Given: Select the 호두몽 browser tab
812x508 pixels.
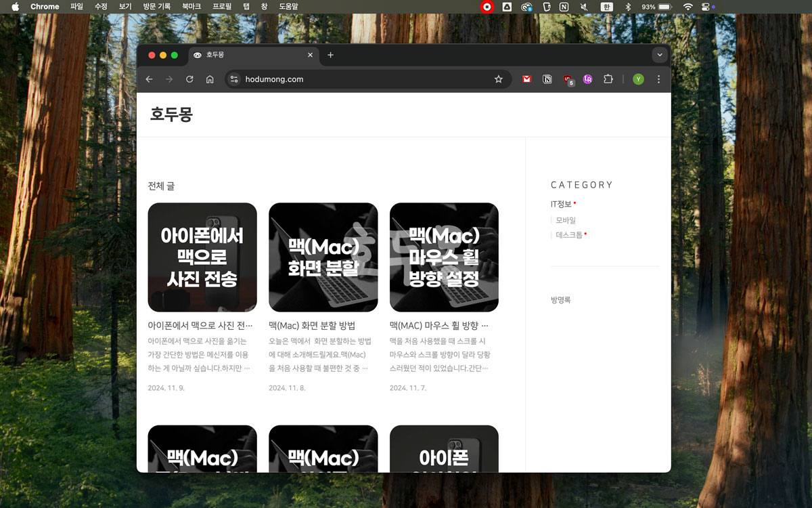Looking at the screenshot, I should pyautogui.click(x=253, y=55).
